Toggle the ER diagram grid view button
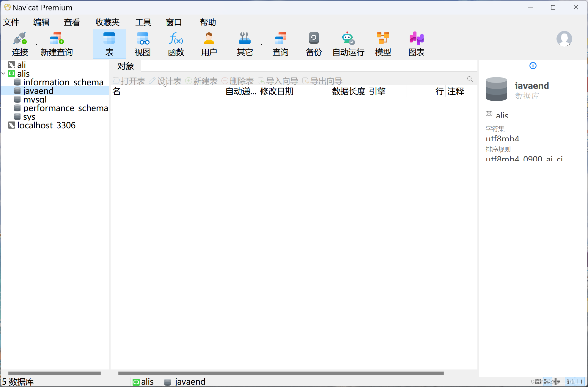The width and height of the screenshot is (588, 387). 557,382
